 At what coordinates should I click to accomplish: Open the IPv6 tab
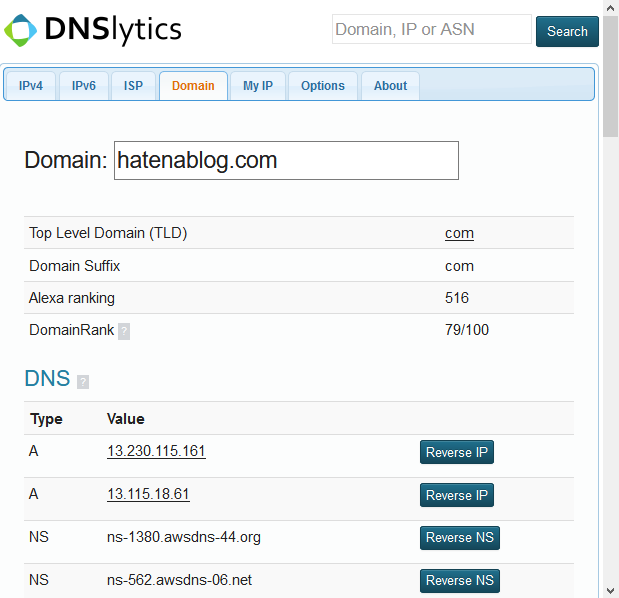tap(84, 86)
